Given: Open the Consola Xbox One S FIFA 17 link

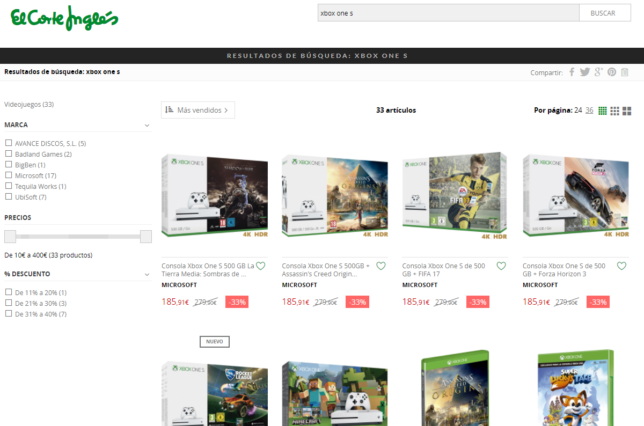Looking at the screenshot, I should point(448,270).
